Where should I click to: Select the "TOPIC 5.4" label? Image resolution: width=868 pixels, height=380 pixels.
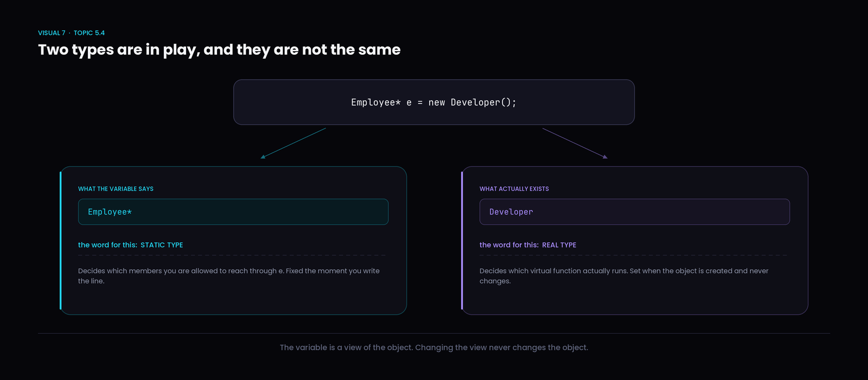click(x=89, y=33)
